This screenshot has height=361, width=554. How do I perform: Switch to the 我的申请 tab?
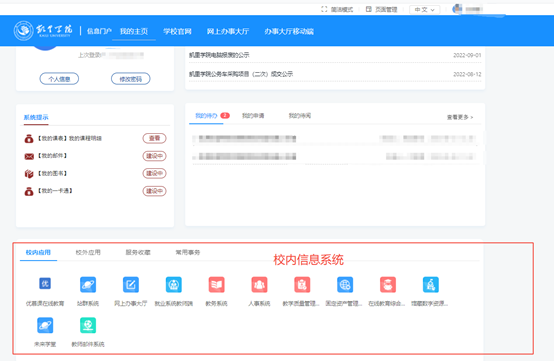(253, 116)
